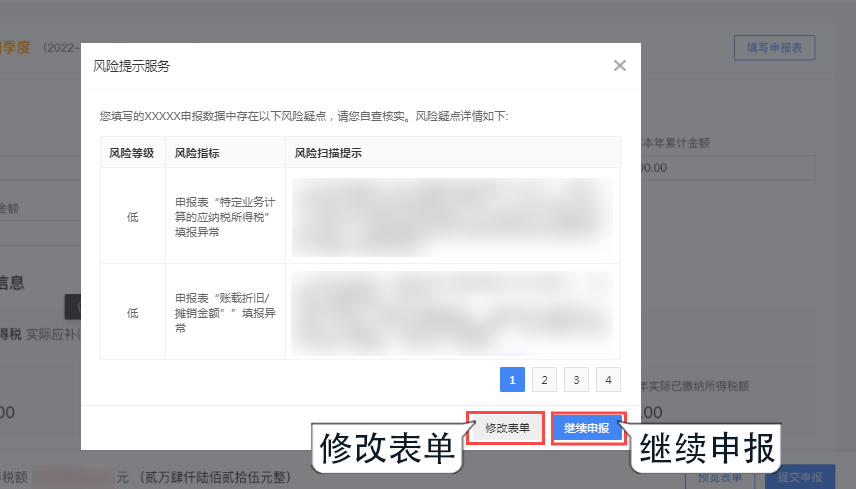Select the 风险扫描提示 column header
Screen dimensions: 856x489
[328, 153]
